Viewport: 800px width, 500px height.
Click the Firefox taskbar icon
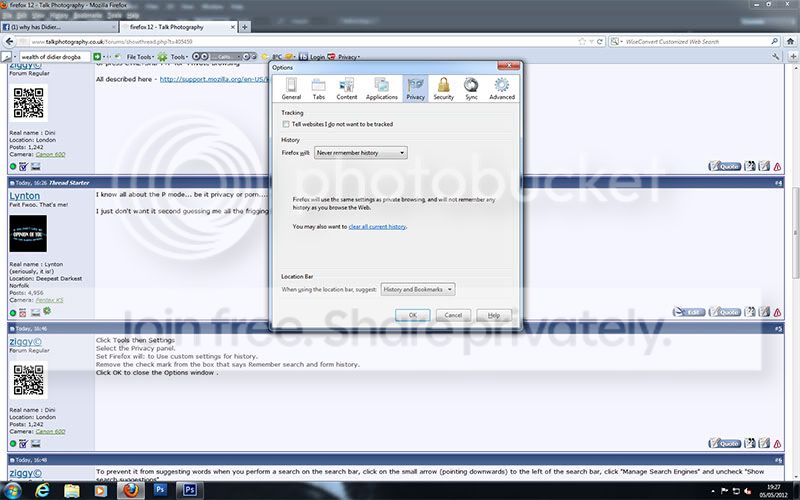tap(131, 490)
